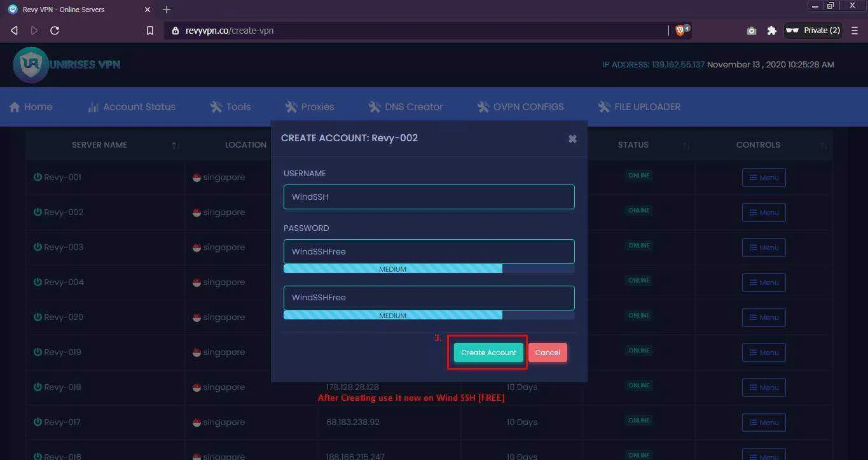
Task: Click the second MEDIUM password strength bar
Action: 429,315
